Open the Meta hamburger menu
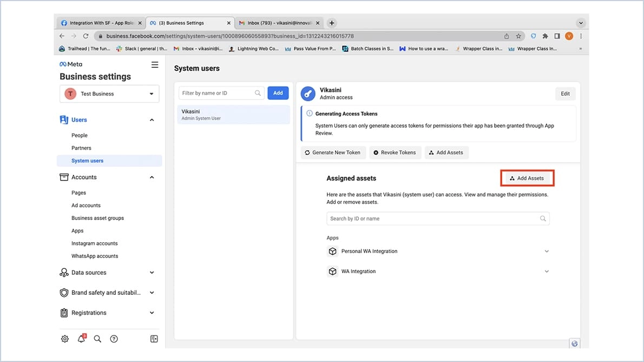The width and height of the screenshot is (644, 362). pos(155,64)
